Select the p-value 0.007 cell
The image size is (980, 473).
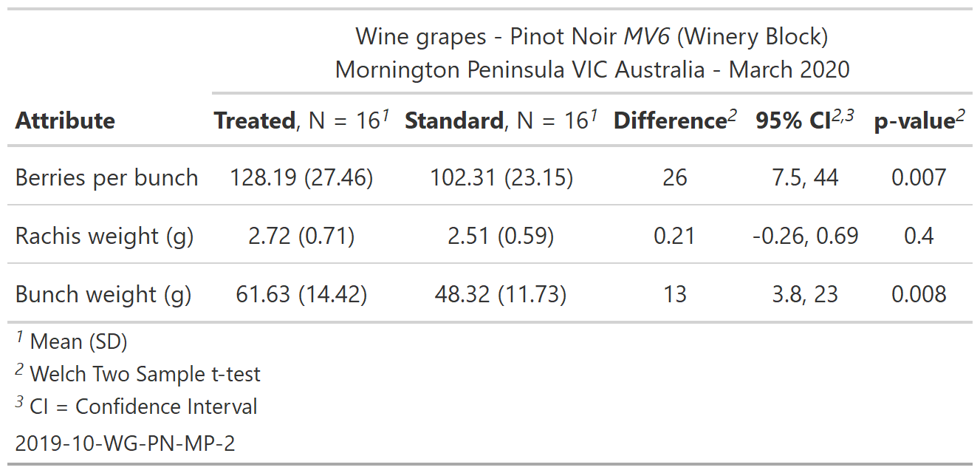(919, 177)
